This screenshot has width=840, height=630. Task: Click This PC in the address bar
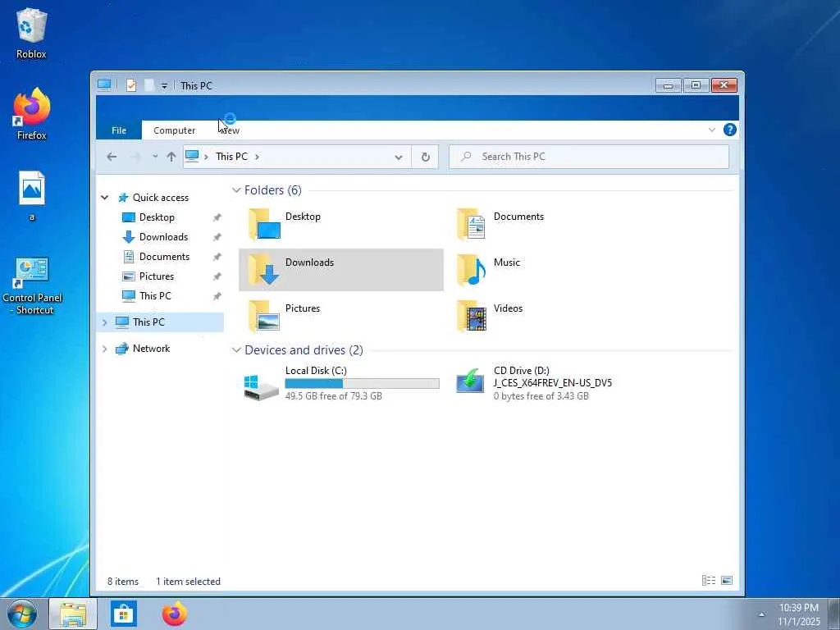point(231,157)
